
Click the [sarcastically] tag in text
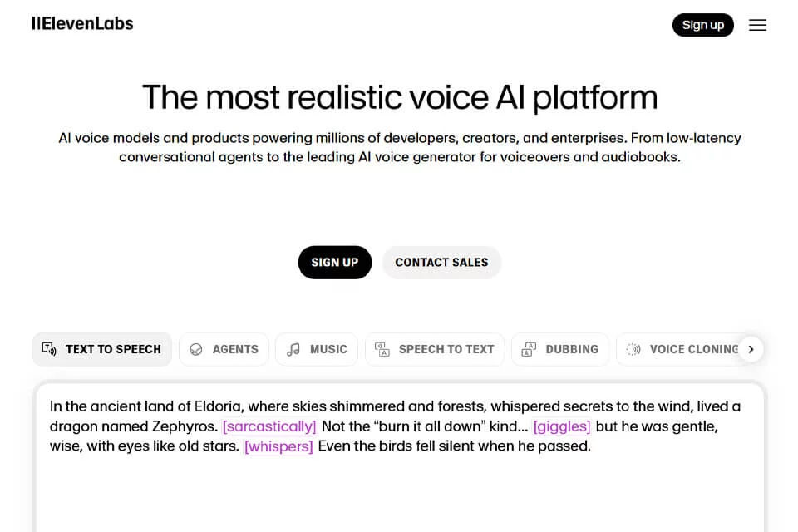click(x=269, y=426)
